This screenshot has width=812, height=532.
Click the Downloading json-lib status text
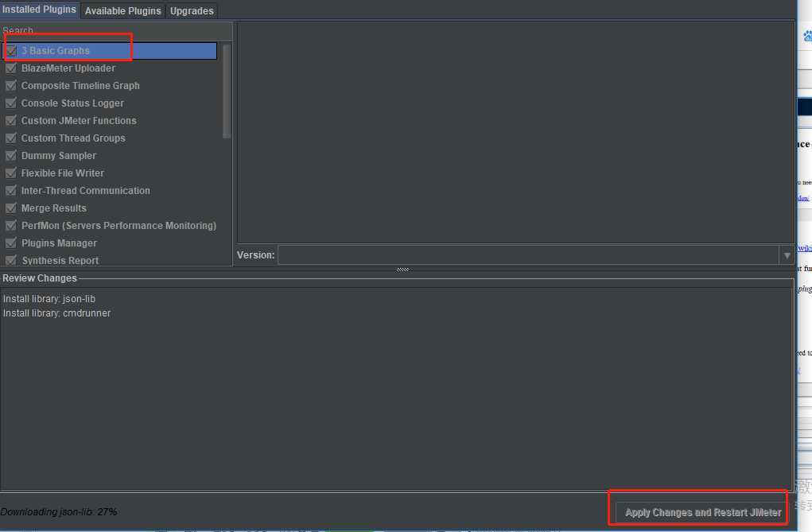(x=59, y=512)
